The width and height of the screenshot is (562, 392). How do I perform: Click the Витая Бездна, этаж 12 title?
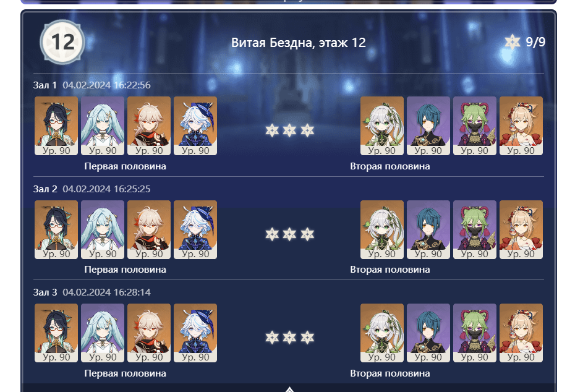(x=298, y=43)
